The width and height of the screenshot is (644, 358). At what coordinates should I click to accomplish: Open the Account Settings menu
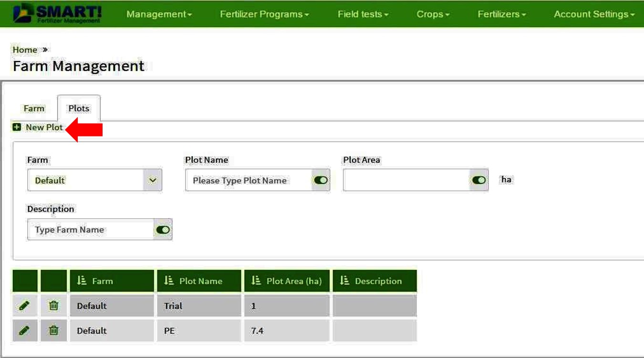click(594, 14)
